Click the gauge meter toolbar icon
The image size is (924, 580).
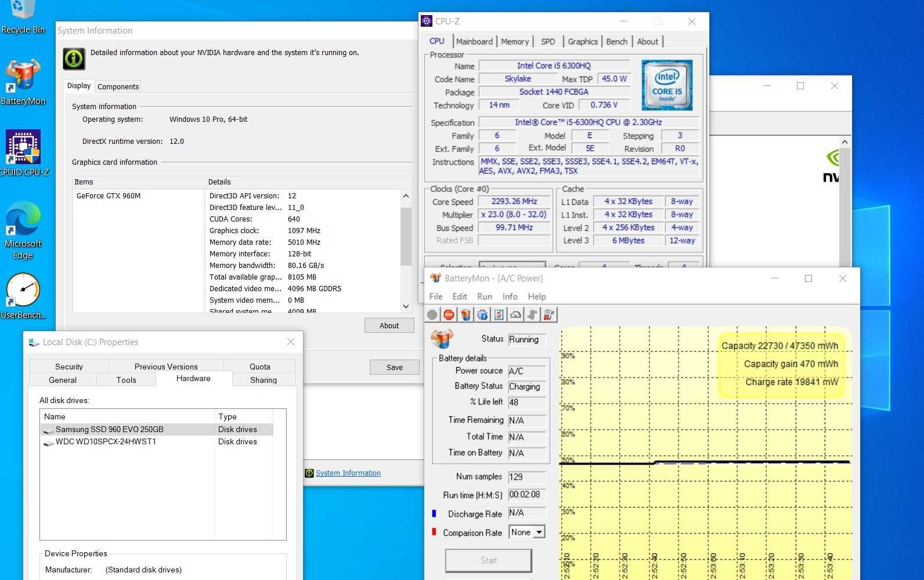[515, 315]
